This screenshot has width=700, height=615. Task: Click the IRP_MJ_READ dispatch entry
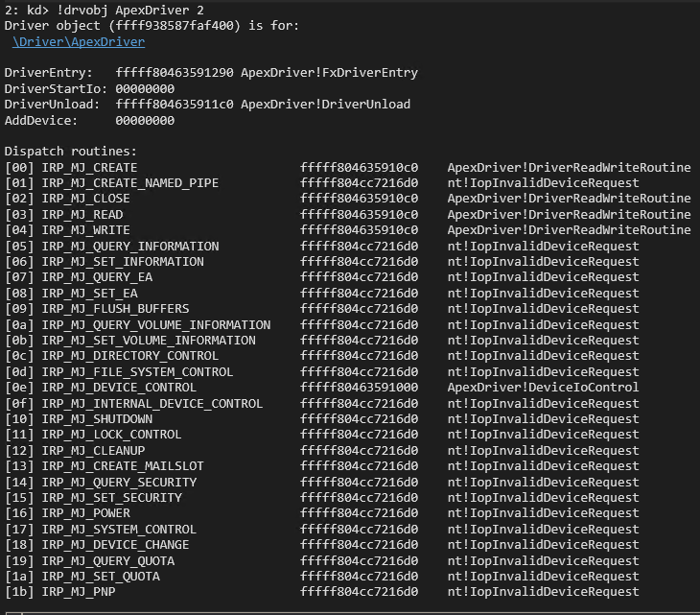coord(82,215)
